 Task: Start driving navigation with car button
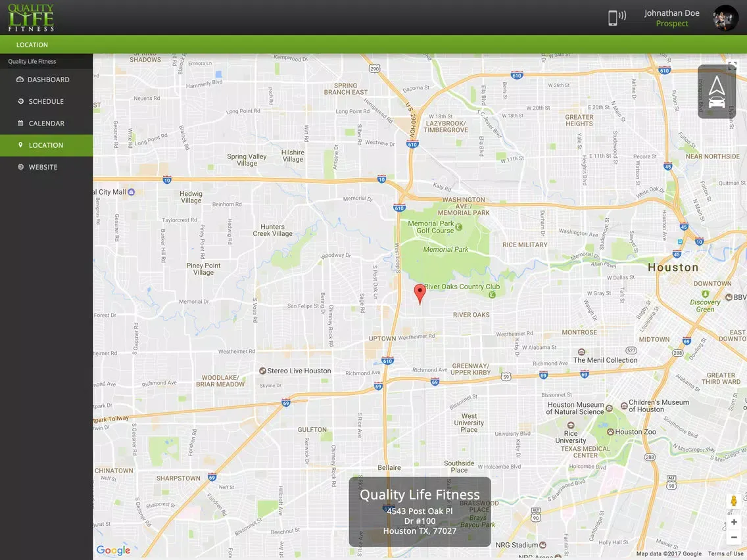coord(717,91)
